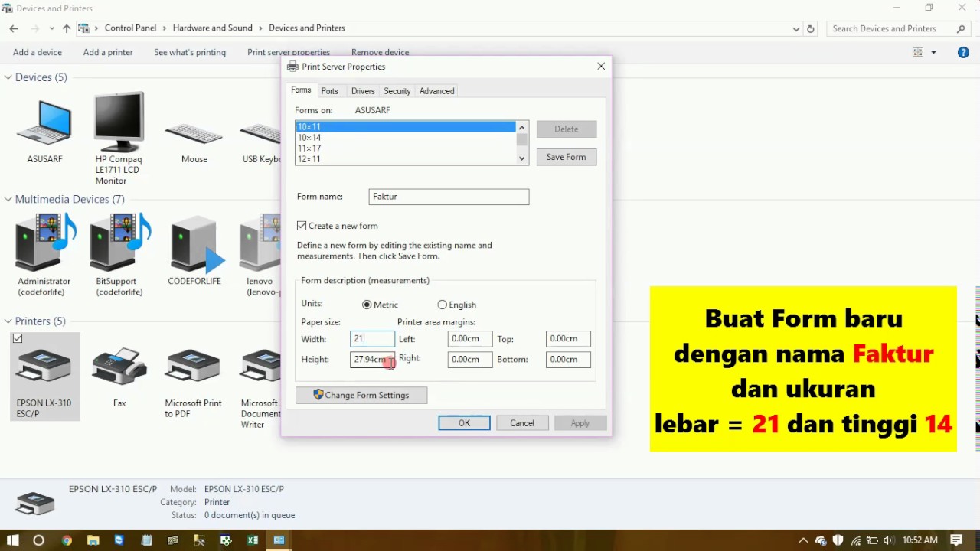Viewport: 980px width, 551px height.
Task: Select the English units radio button
Action: [x=442, y=305]
